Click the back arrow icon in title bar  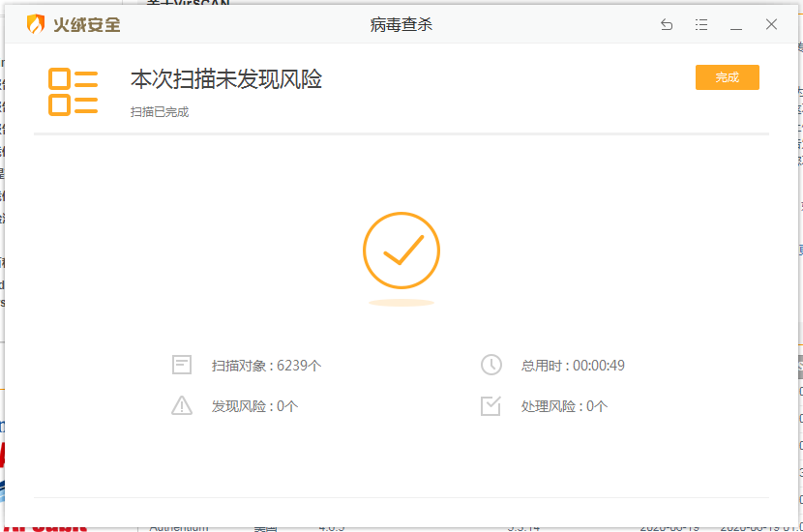(x=667, y=24)
